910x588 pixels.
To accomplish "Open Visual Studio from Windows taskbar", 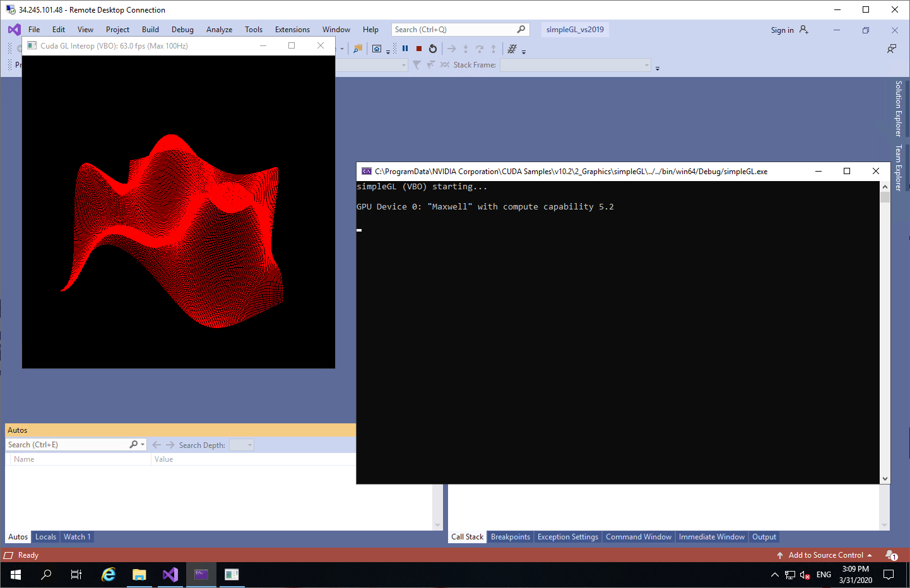I will [170, 575].
